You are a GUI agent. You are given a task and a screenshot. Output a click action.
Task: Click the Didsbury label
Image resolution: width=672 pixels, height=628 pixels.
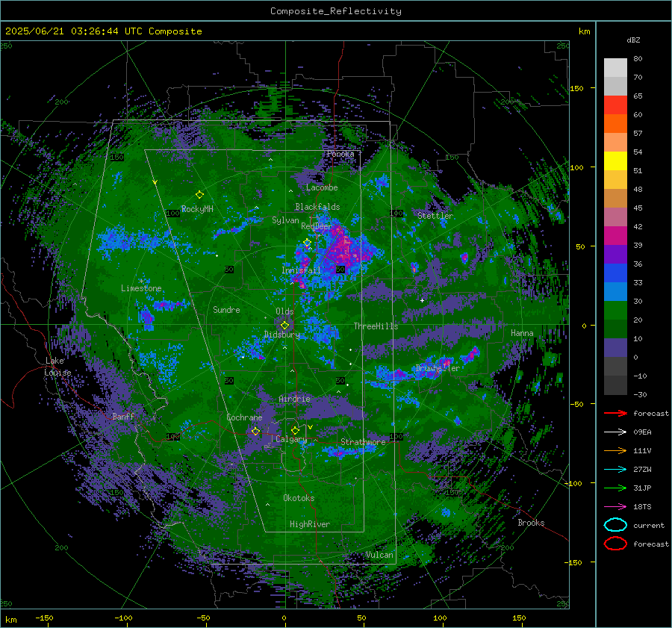pyautogui.click(x=282, y=335)
